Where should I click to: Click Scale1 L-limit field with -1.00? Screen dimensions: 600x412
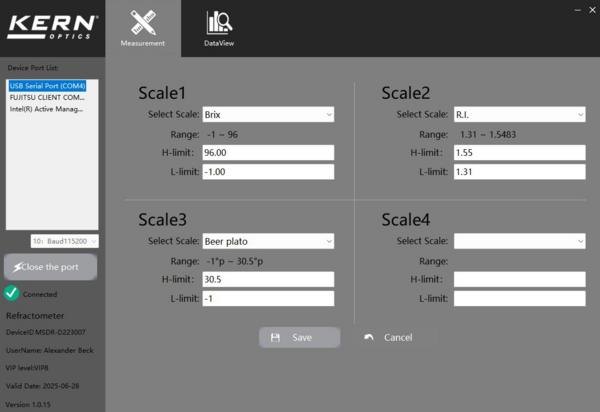[x=268, y=172]
